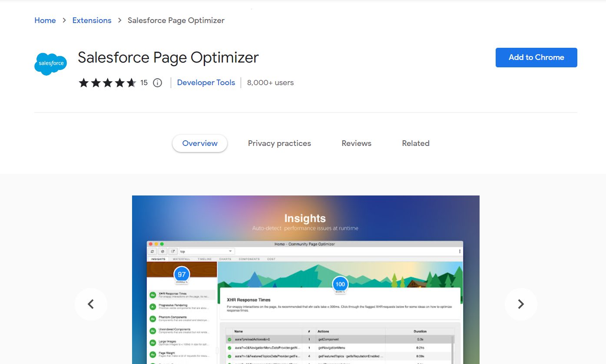Click the Add to Chrome button
606x364 pixels.
tap(536, 57)
